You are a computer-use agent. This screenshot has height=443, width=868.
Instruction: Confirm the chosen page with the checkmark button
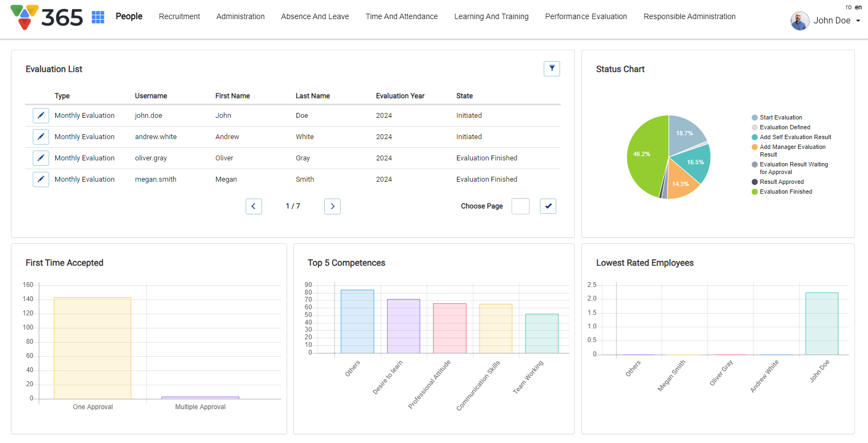point(548,206)
